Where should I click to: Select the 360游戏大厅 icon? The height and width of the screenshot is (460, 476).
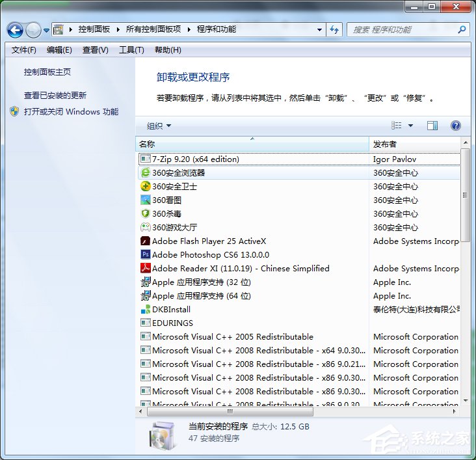[145, 228]
